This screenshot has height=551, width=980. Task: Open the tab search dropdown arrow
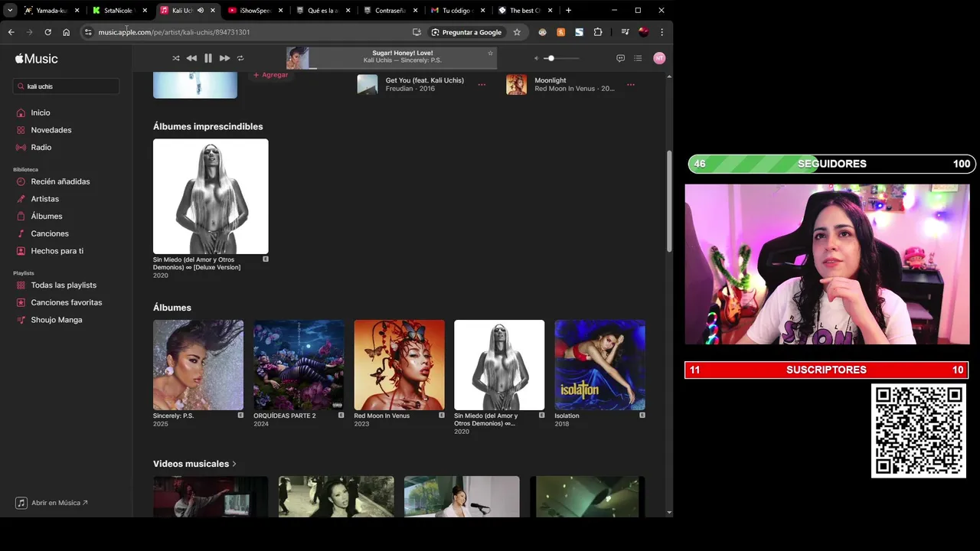click(x=10, y=10)
